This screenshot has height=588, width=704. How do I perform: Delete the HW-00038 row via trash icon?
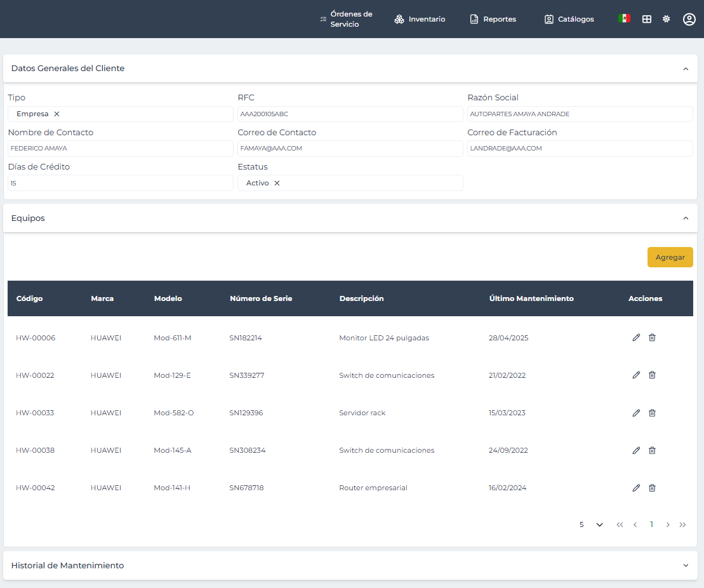tap(652, 450)
